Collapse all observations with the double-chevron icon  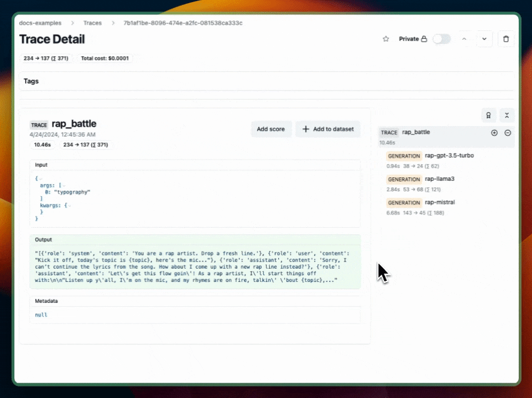(507, 115)
